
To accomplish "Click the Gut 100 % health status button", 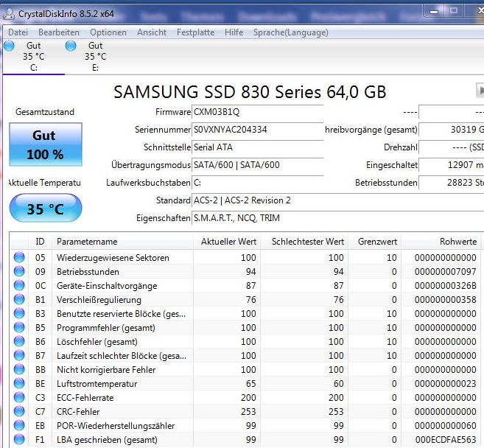I will pyautogui.click(x=46, y=144).
